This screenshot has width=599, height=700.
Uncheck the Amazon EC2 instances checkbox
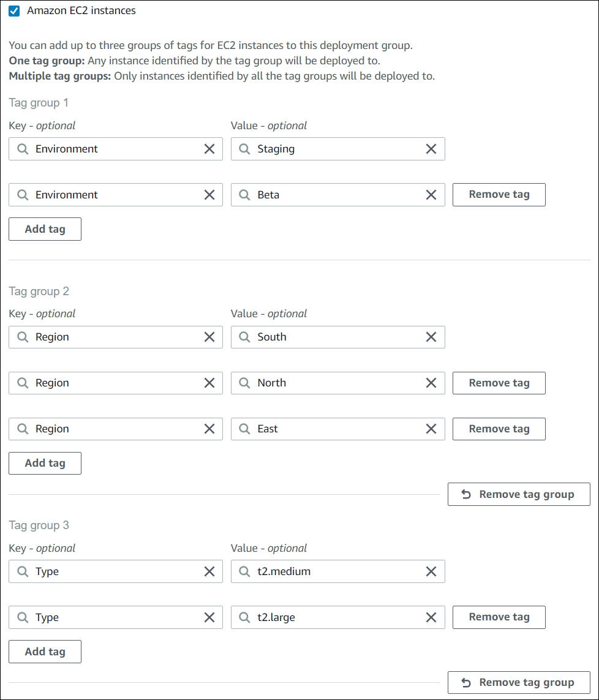click(x=13, y=10)
